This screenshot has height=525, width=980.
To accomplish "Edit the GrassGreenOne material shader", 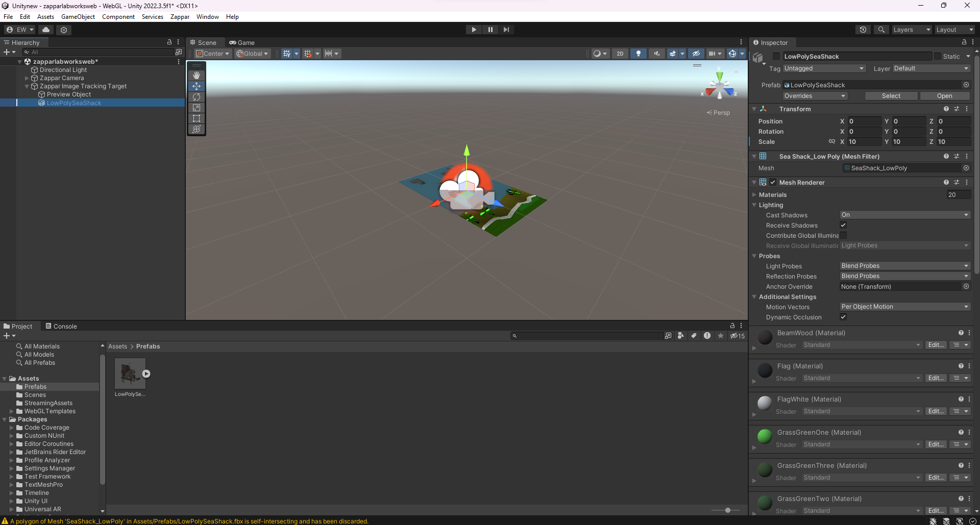I will 936,444.
